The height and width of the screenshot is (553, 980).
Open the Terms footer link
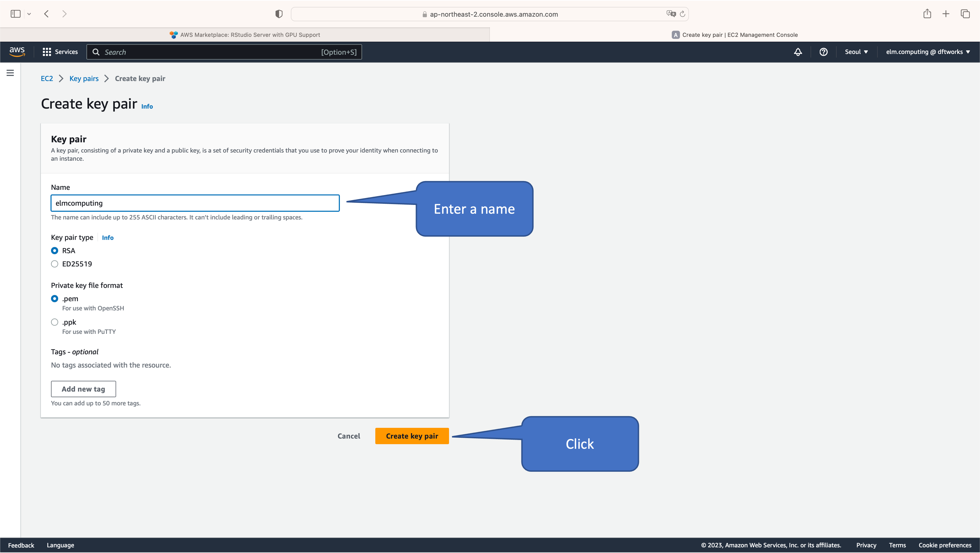897,545
